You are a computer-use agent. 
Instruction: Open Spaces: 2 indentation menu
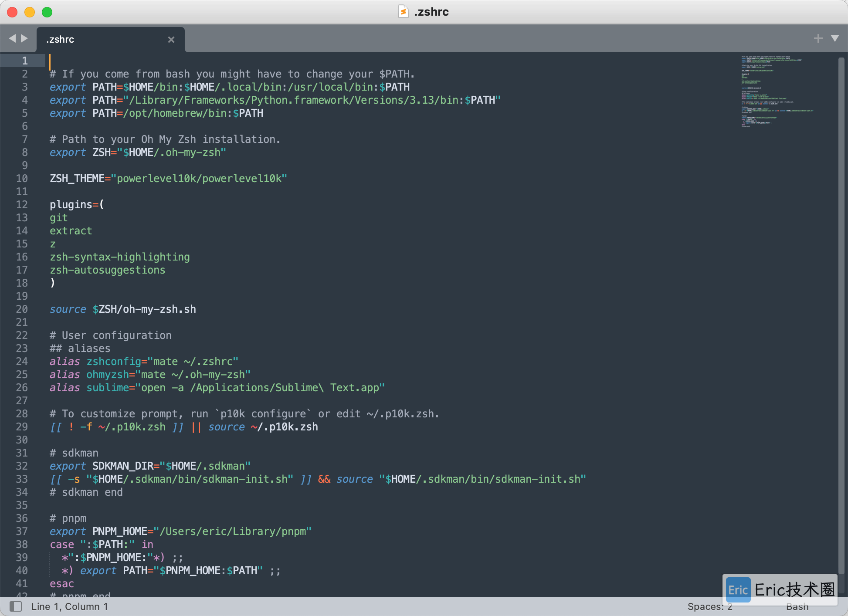pos(710,606)
